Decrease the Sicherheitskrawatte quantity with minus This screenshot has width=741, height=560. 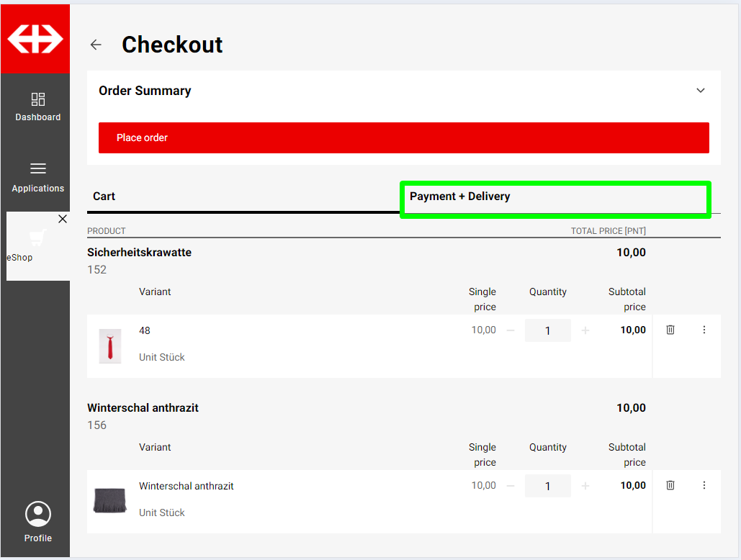click(x=511, y=330)
